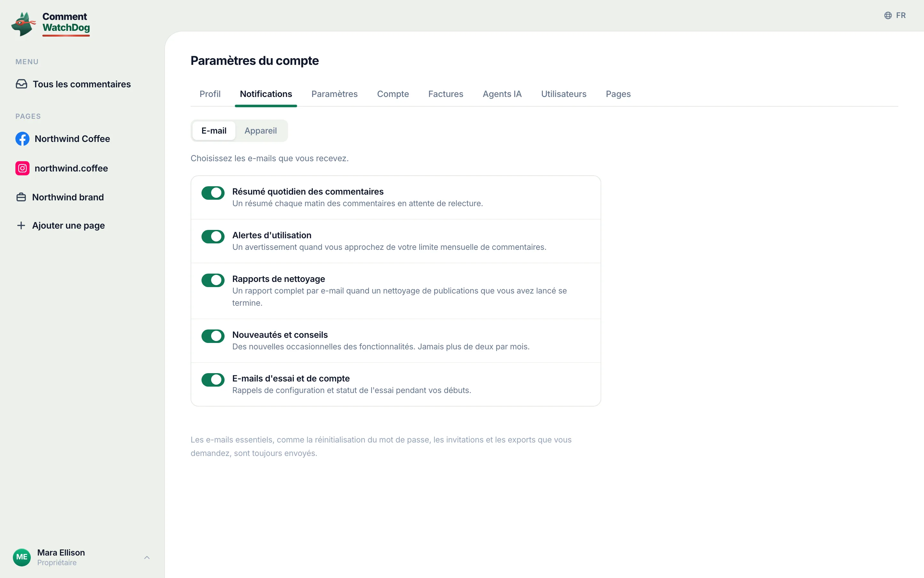Image resolution: width=924 pixels, height=578 pixels.
Task: Click the briefcase icon for Northwind brand
Action: 21,197
